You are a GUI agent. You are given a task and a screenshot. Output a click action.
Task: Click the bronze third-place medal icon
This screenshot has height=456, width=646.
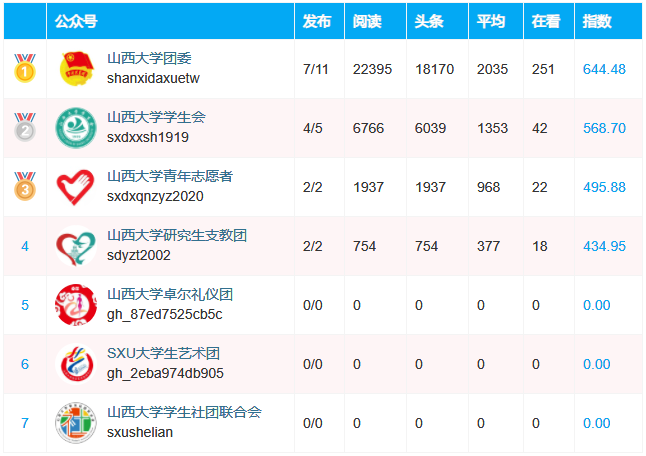25,186
